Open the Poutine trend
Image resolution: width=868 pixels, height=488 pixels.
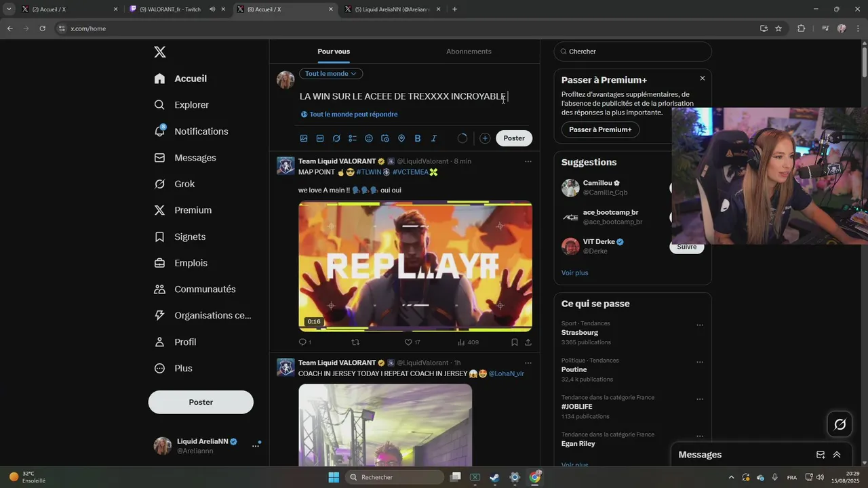tap(574, 370)
